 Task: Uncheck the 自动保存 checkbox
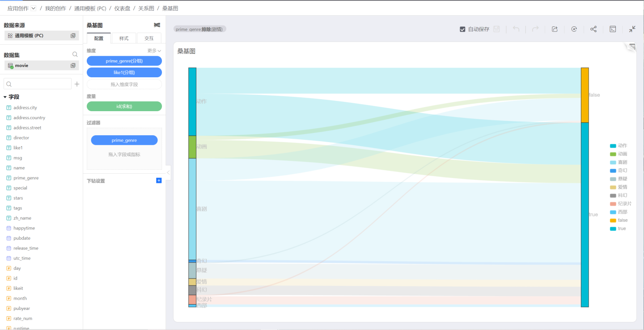462,29
